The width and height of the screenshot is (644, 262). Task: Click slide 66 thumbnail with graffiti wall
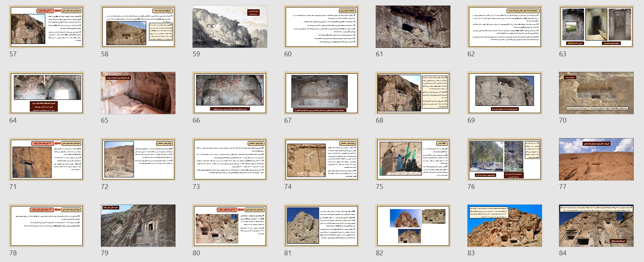pos(230,93)
